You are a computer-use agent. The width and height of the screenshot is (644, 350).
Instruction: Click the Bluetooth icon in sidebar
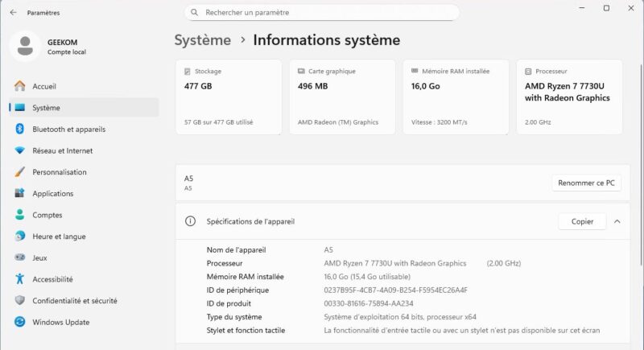click(19, 129)
